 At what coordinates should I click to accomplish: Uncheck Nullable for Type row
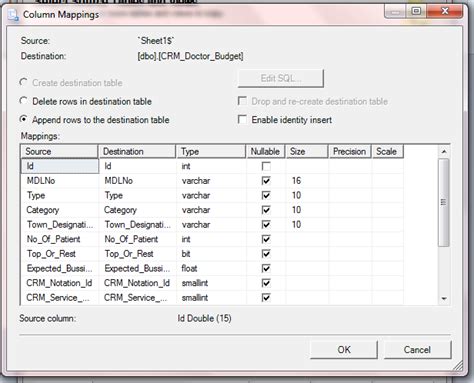(266, 195)
